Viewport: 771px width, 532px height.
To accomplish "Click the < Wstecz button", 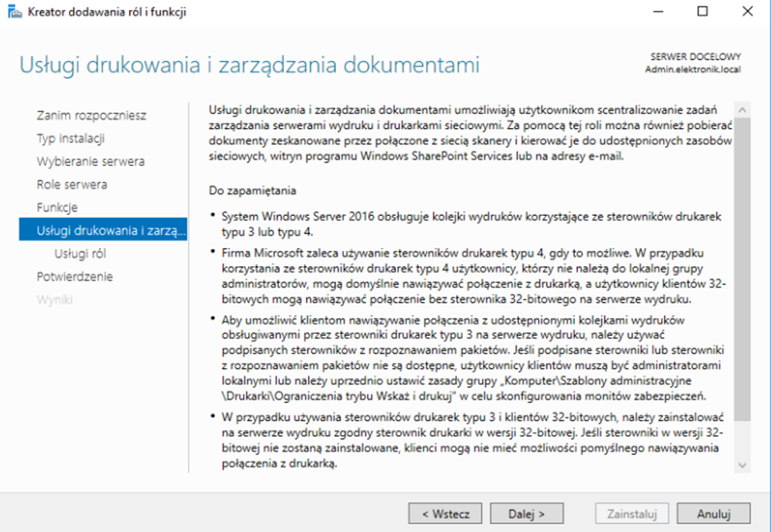I will [x=445, y=514].
